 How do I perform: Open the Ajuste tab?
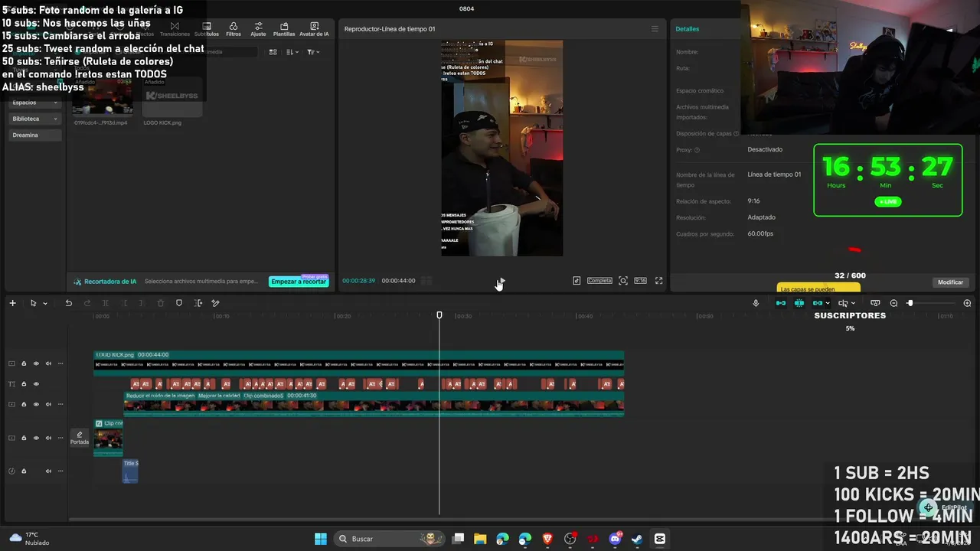[x=258, y=29]
